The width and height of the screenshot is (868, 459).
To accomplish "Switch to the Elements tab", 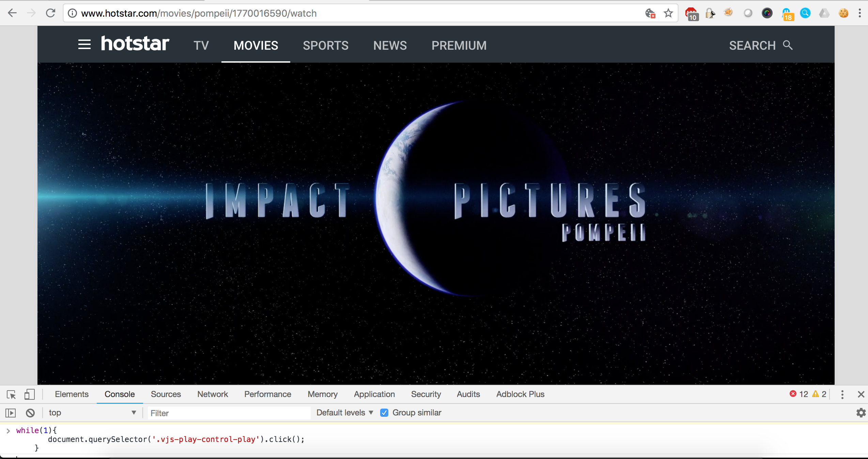I will (72, 394).
